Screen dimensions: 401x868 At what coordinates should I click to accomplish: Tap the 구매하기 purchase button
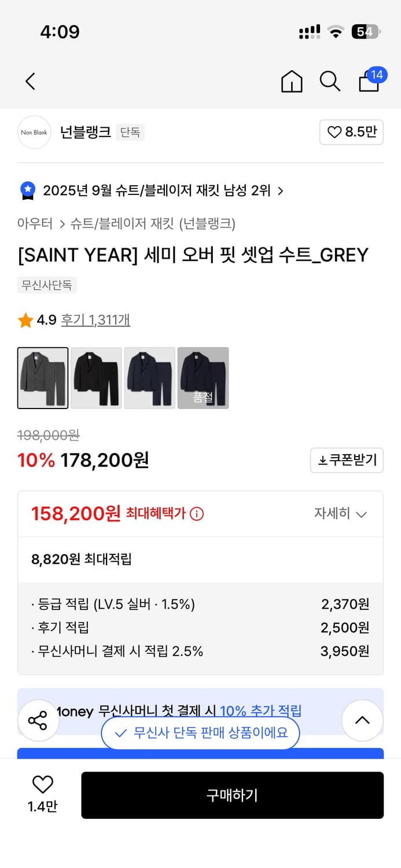[x=233, y=795]
